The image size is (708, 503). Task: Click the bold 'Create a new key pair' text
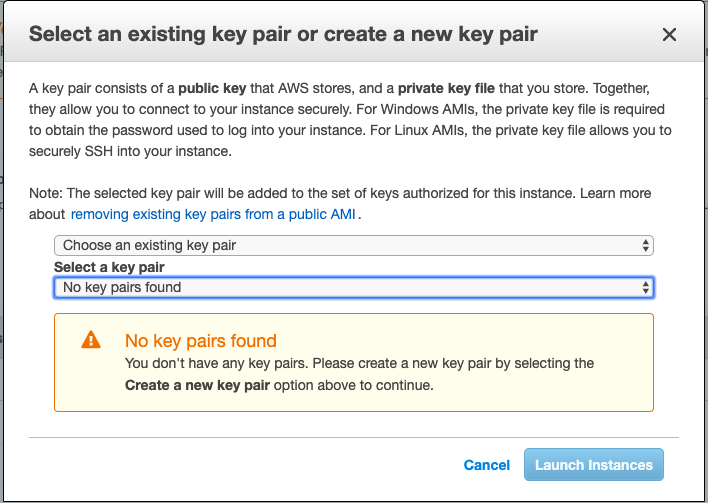tap(197, 385)
